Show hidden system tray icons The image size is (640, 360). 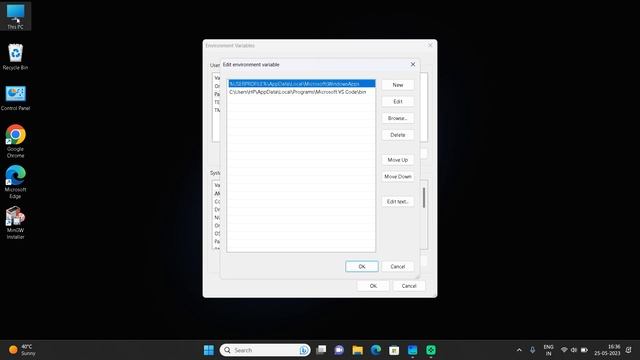tap(519, 350)
